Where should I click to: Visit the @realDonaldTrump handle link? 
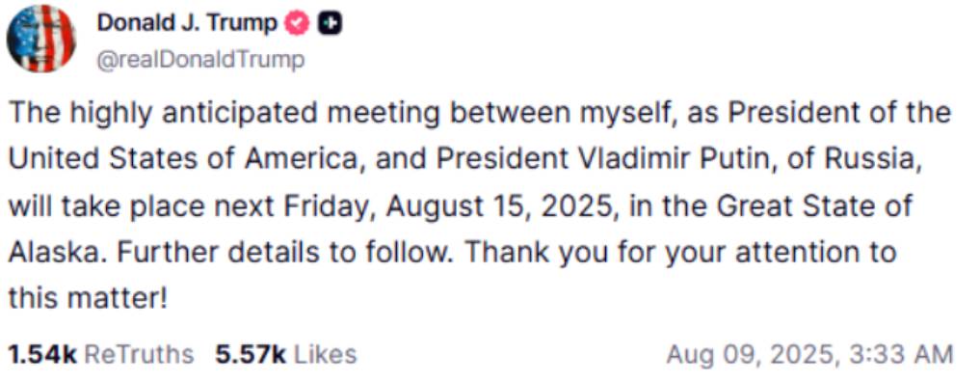coord(200,60)
